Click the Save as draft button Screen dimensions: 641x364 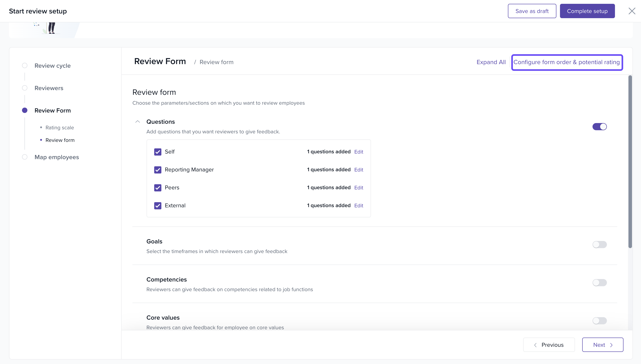532,11
